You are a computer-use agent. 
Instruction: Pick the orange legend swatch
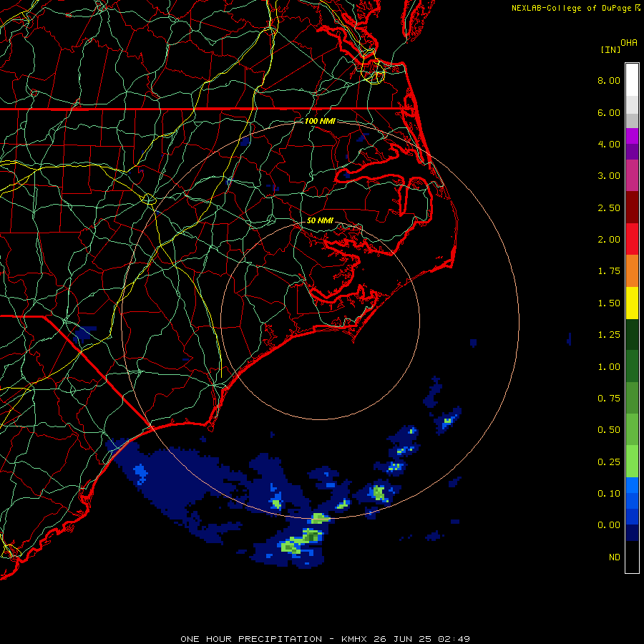pos(632,271)
